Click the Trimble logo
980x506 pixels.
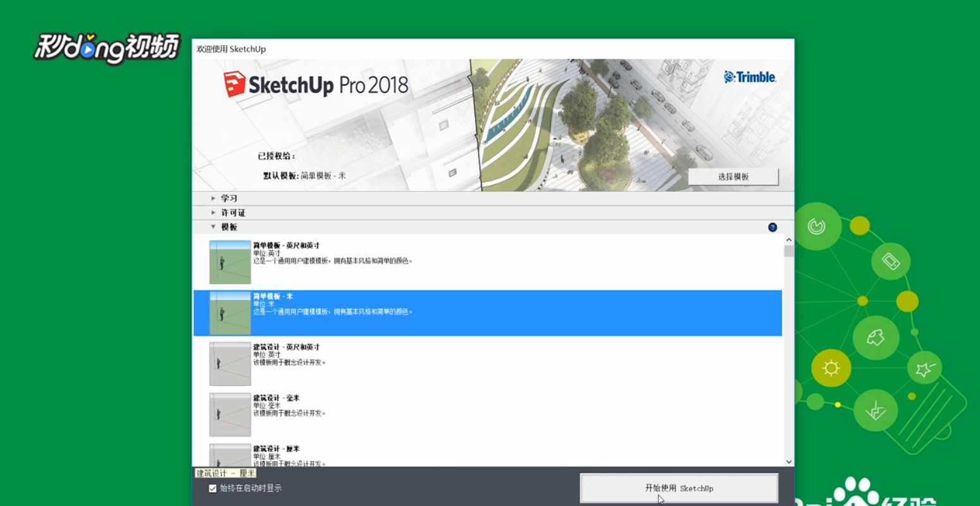pyautogui.click(x=750, y=77)
